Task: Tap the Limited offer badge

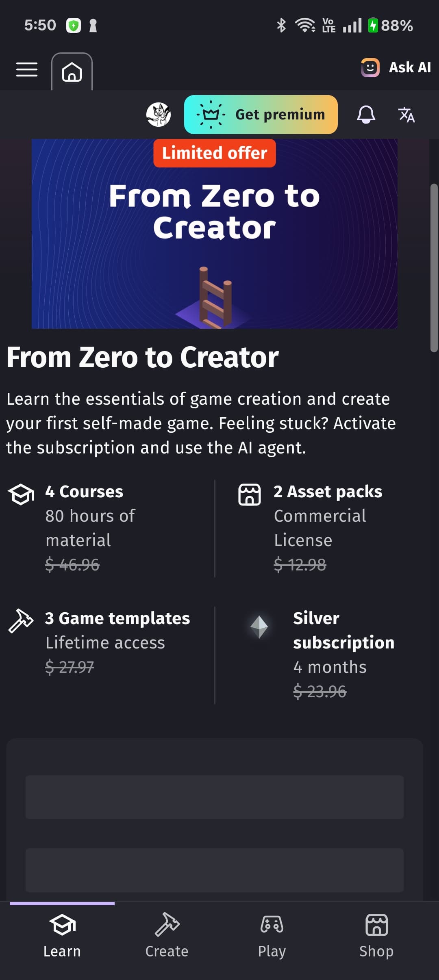Action: pyautogui.click(x=214, y=153)
